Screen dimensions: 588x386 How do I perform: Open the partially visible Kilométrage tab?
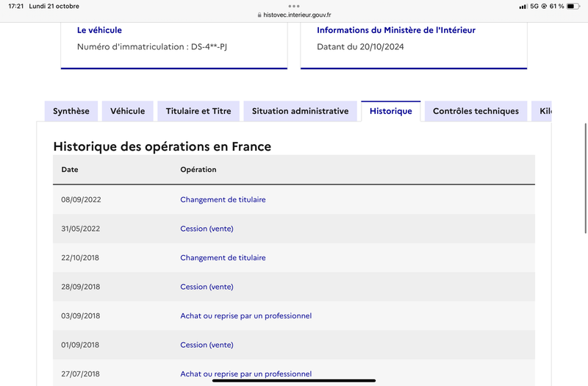pyautogui.click(x=542, y=111)
